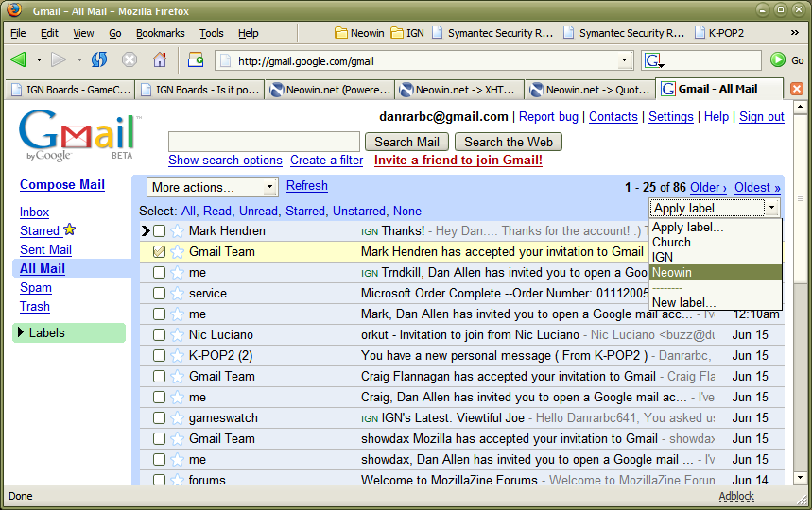Uncheck the Gmail Team invitation email checkbox
The image size is (812, 510).
click(159, 252)
